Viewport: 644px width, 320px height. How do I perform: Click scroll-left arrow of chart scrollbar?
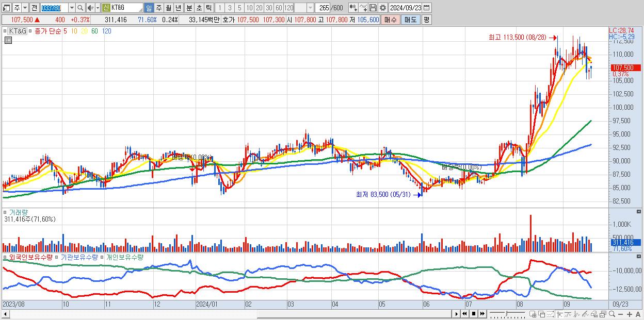pyautogui.click(x=5, y=314)
